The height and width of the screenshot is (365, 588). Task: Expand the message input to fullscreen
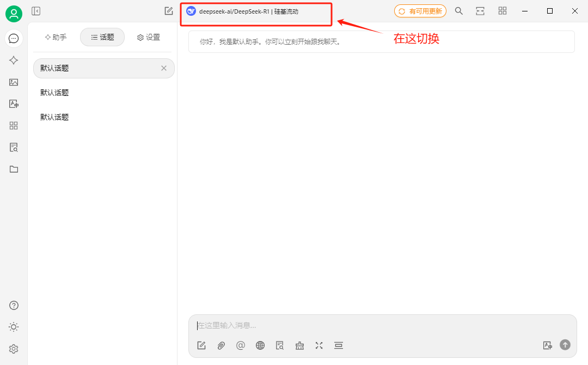[x=318, y=345]
